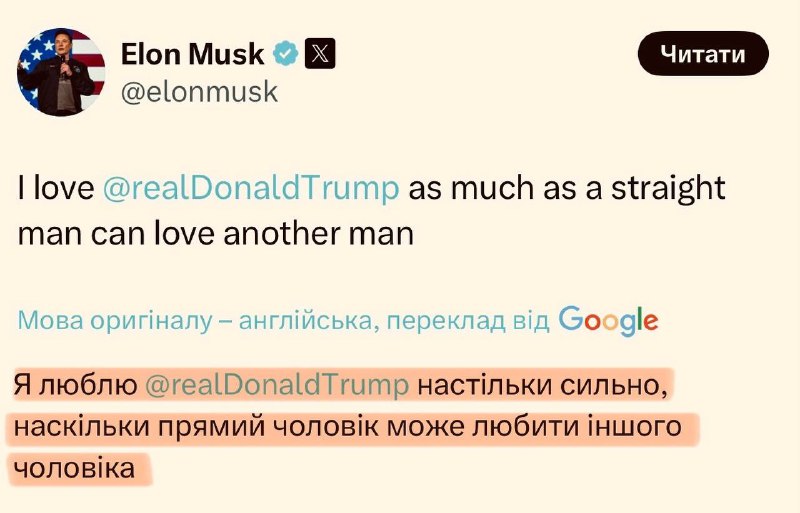Follow the account with the Читати button
The width and height of the screenshot is (800, 513).
(x=703, y=54)
